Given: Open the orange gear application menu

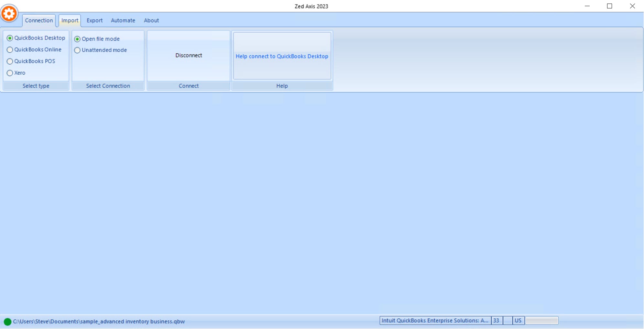Looking at the screenshot, I should point(9,13).
